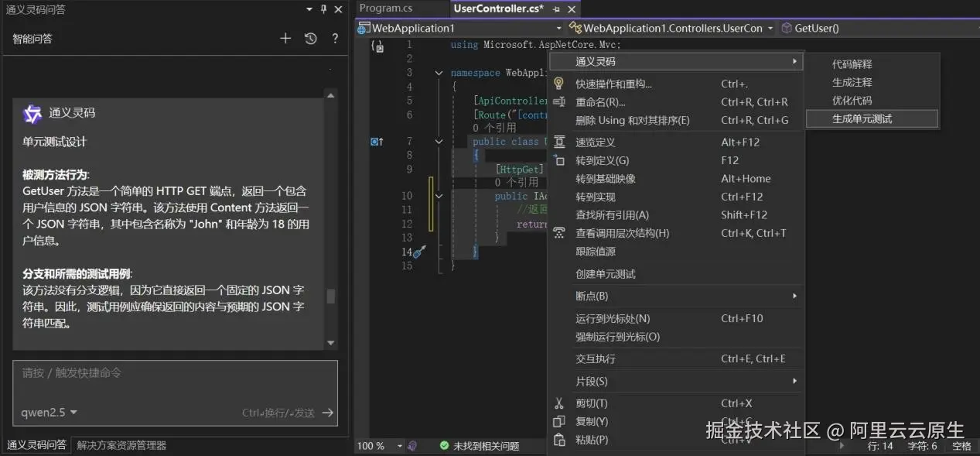Open chat history clock icon
This screenshot has width=980, height=456.
(311, 38)
